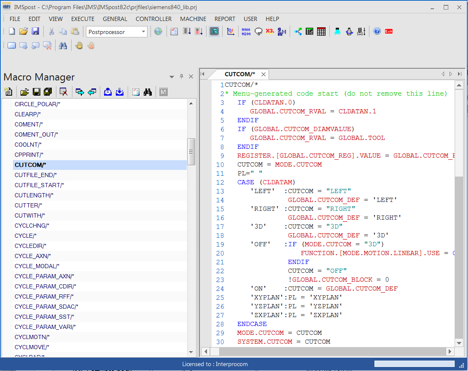Viewport: 468px width, 371px height.
Task: Click the red X3 register icon
Action: (270, 31)
